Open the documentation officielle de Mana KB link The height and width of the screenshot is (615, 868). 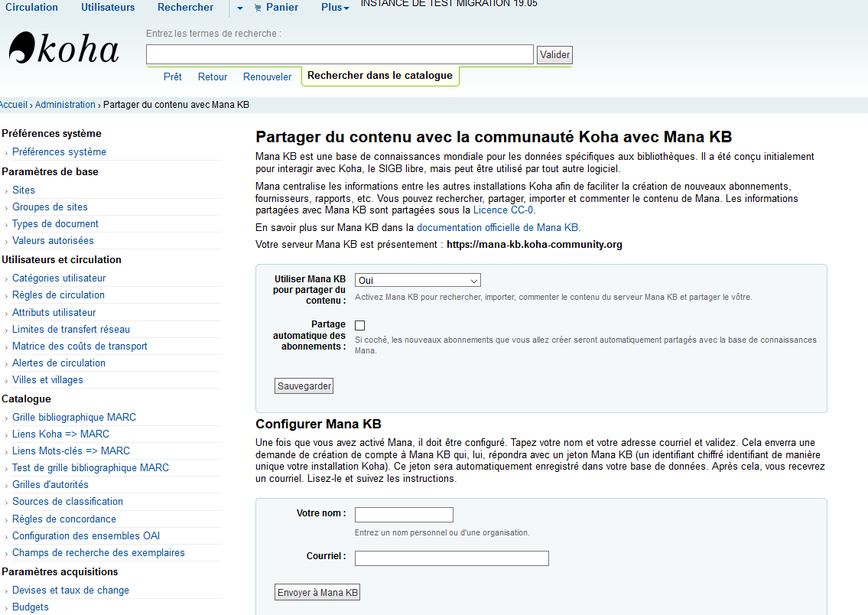pyautogui.click(x=498, y=227)
